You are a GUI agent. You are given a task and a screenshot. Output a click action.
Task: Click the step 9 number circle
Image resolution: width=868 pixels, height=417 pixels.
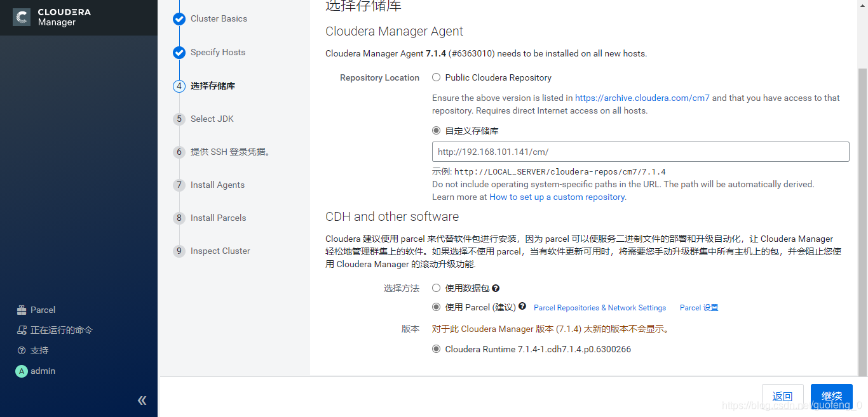tap(179, 251)
